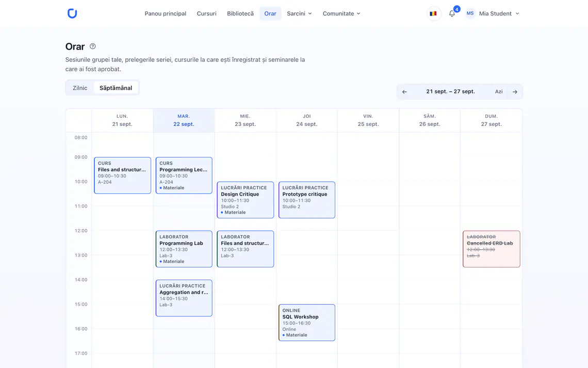The image size is (588, 368).
Task: Click Materiale link in SQL Workshop
Action: click(x=295, y=335)
